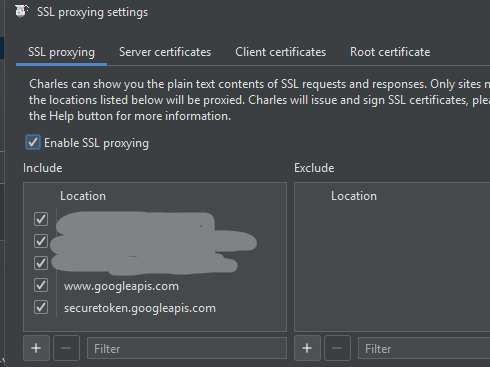Viewport: 490px width, 367px height.
Task: Switch to the SSL proxying tab
Action: point(61,52)
